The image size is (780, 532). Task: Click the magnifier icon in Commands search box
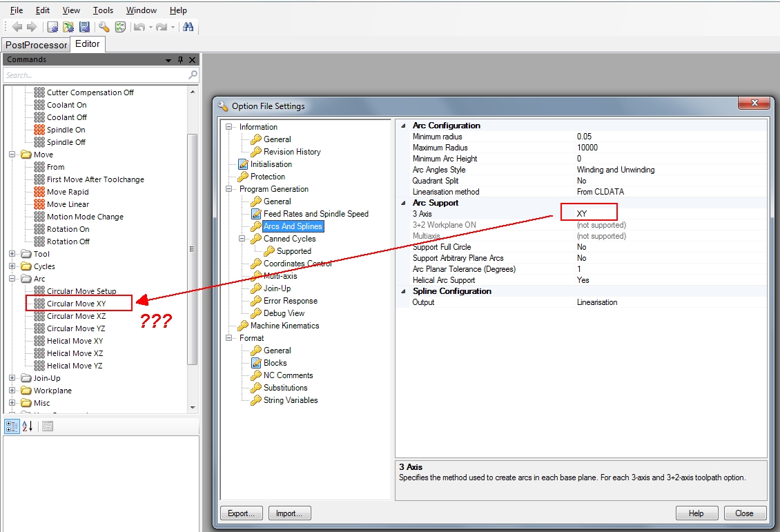coord(193,75)
